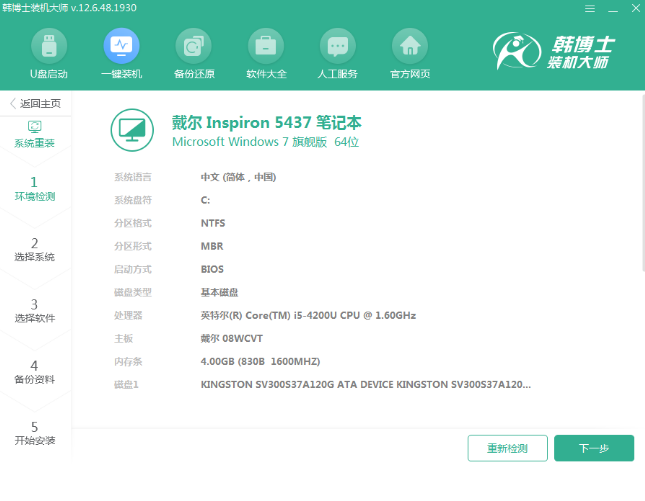Open the U盘启动 USB boot icon
Image resolution: width=645 pixels, height=501 pixels.
(x=49, y=47)
